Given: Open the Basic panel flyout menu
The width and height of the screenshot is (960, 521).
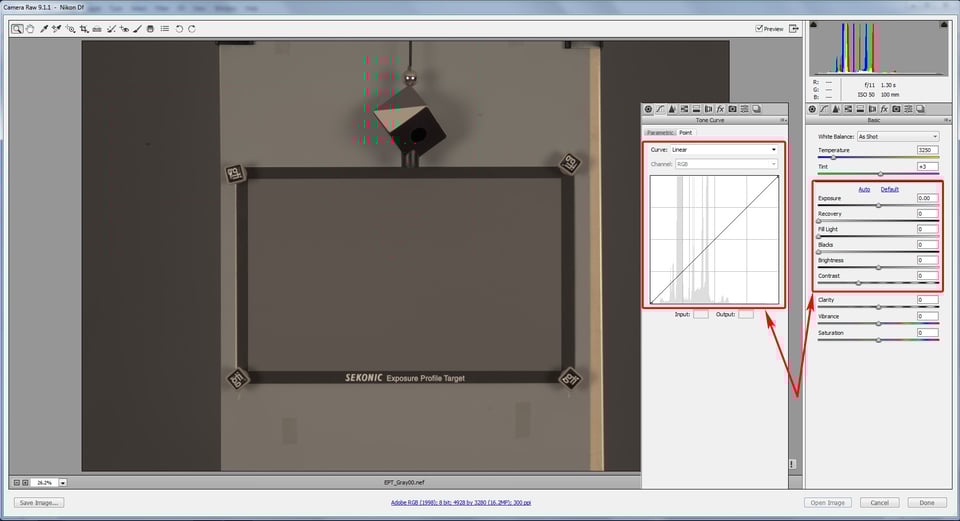Looking at the screenshot, I should [x=947, y=121].
